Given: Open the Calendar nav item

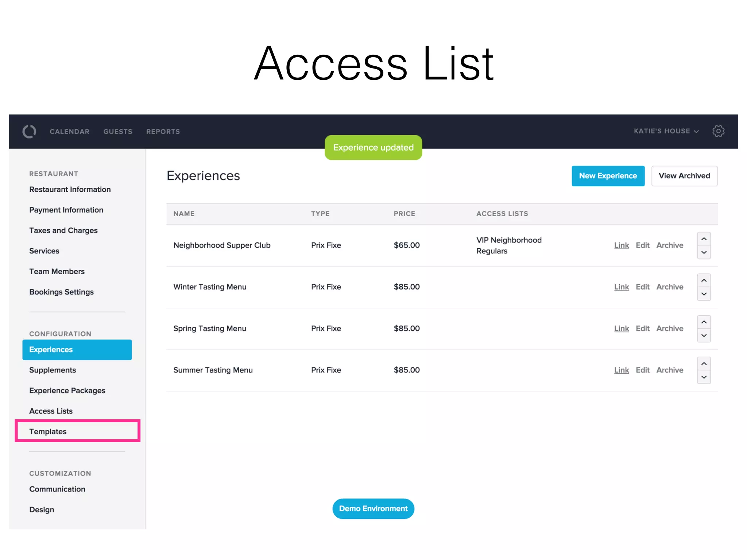Looking at the screenshot, I should (x=69, y=132).
